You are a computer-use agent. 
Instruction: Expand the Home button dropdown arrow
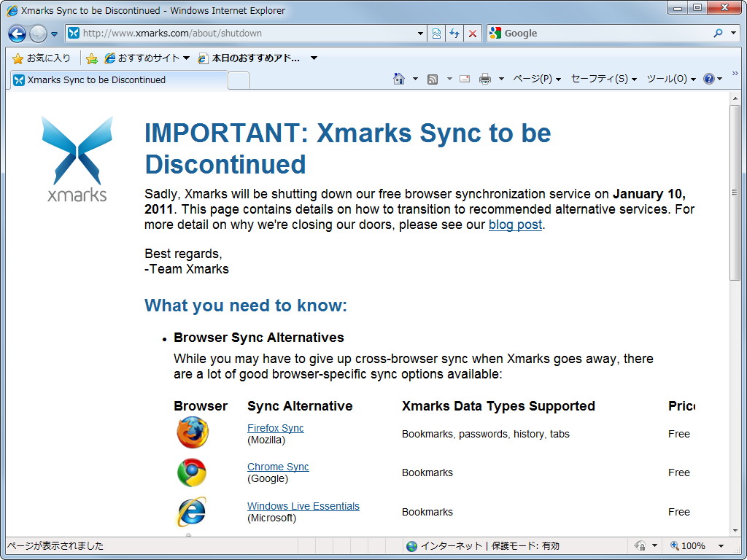coord(415,78)
